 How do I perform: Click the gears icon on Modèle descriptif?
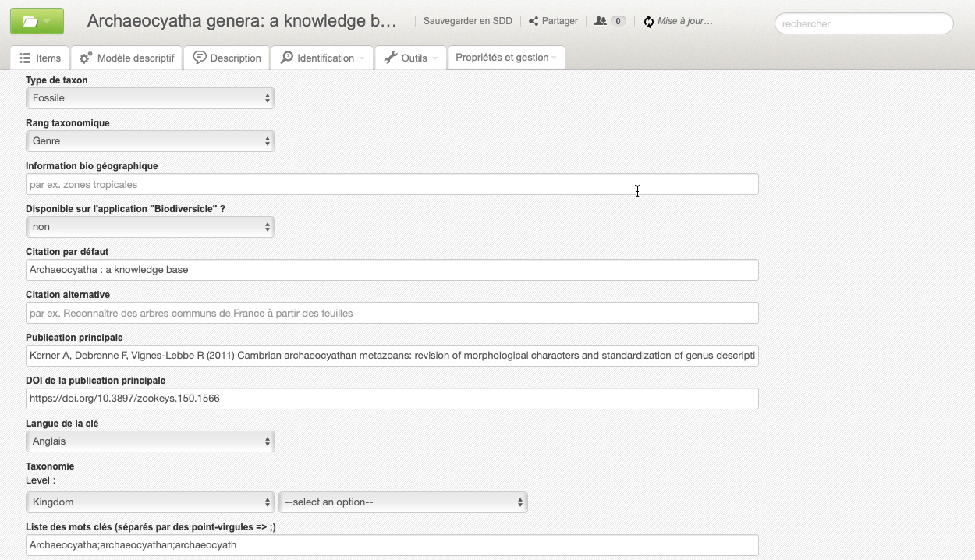click(x=86, y=58)
